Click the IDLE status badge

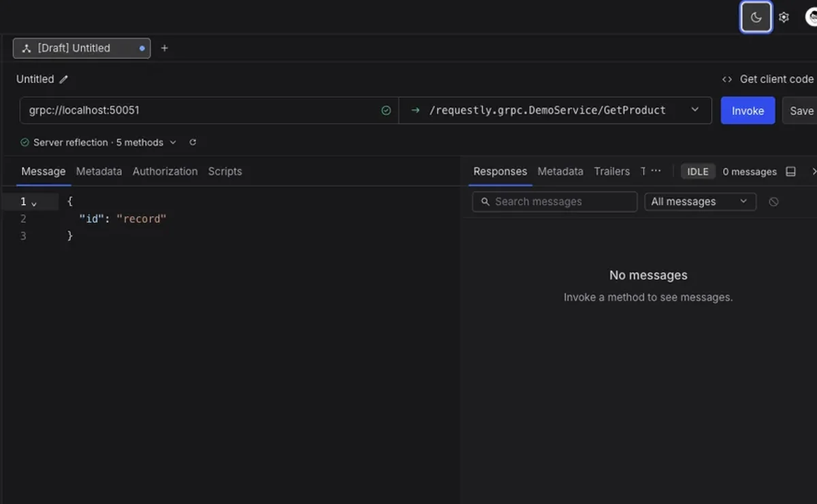pyautogui.click(x=698, y=171)
